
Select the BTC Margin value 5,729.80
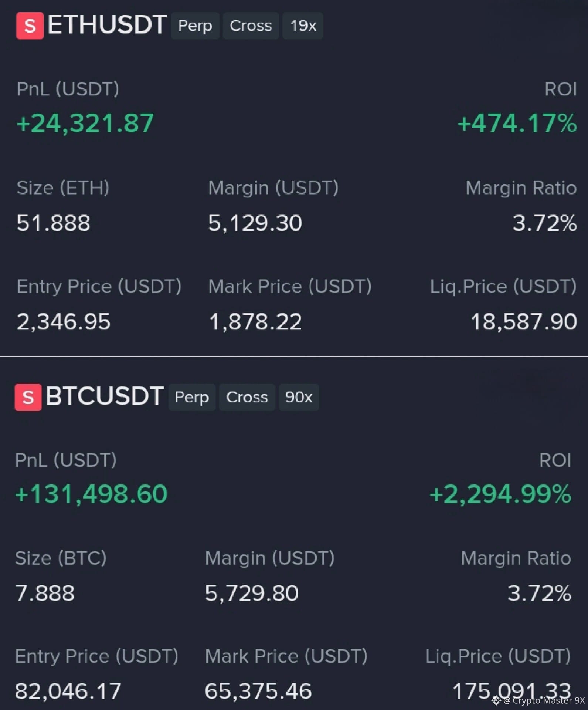tap(252, 594)
